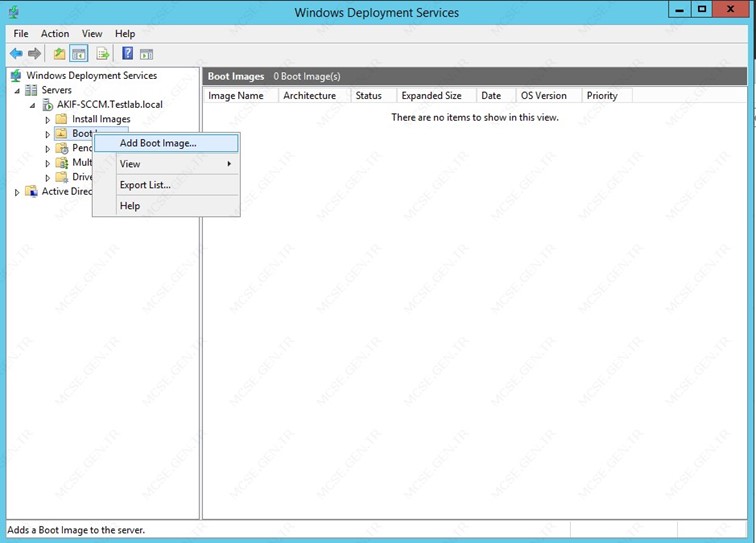Sort by Priority column header
Viewport: 756px width, 543px height.
click(607, 95)
